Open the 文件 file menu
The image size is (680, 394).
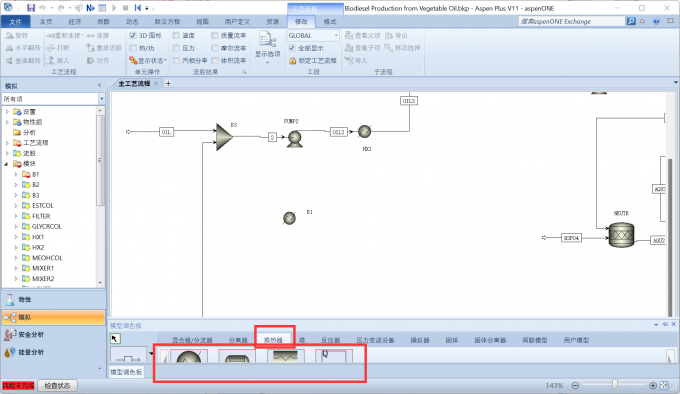click(16, 22)
